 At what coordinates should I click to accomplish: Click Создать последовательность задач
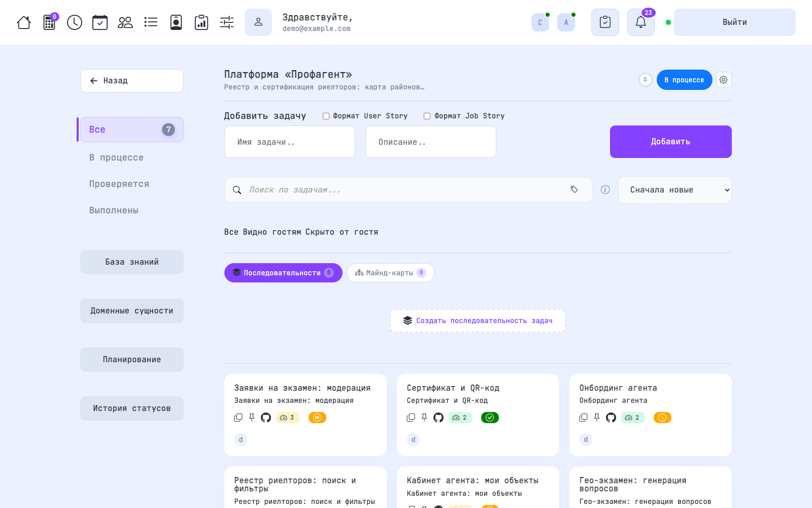pyautogui.click(x=478, y=321)
